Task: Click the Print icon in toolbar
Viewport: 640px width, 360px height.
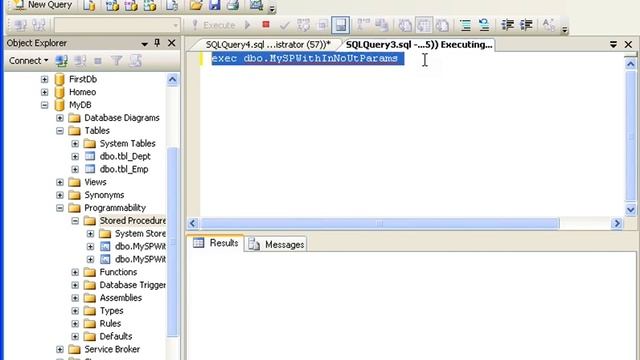Action: pyautogui.click(x=233, y=5)
